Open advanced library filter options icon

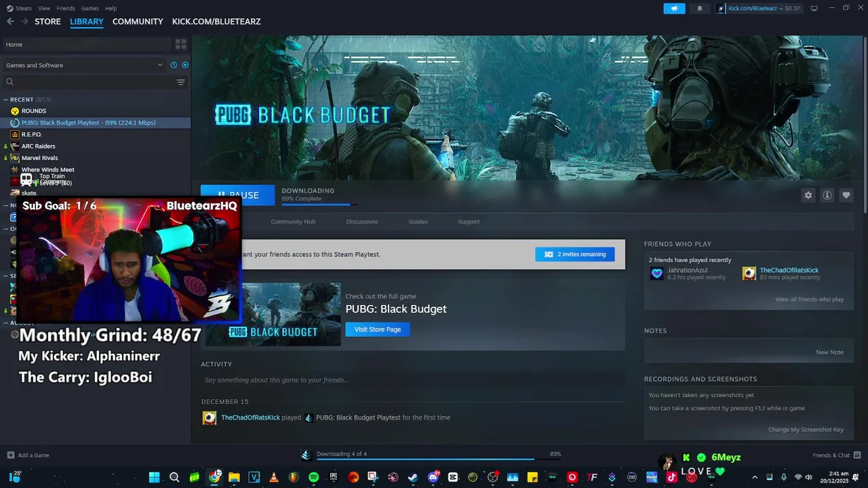(x=180, y=82)
